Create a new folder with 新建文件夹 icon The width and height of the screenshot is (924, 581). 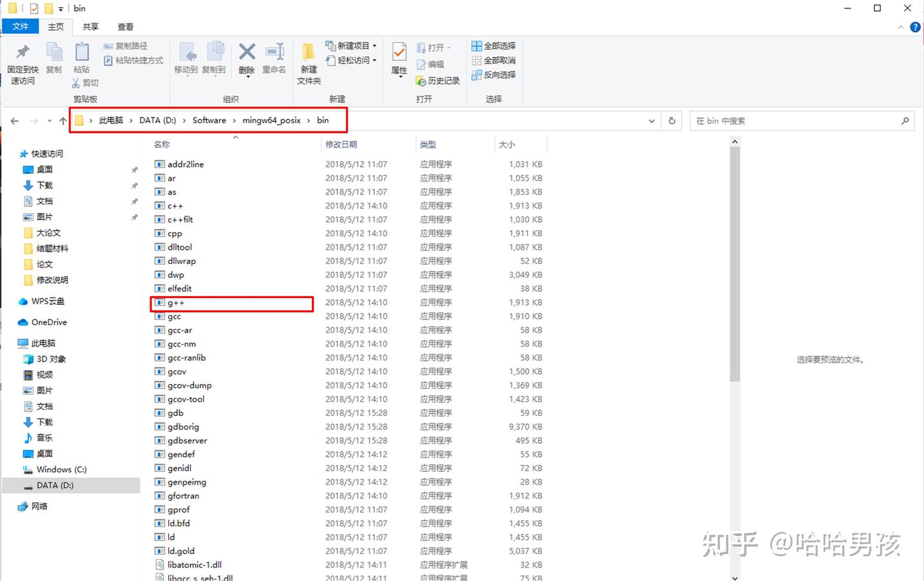(x=308, y=61)
